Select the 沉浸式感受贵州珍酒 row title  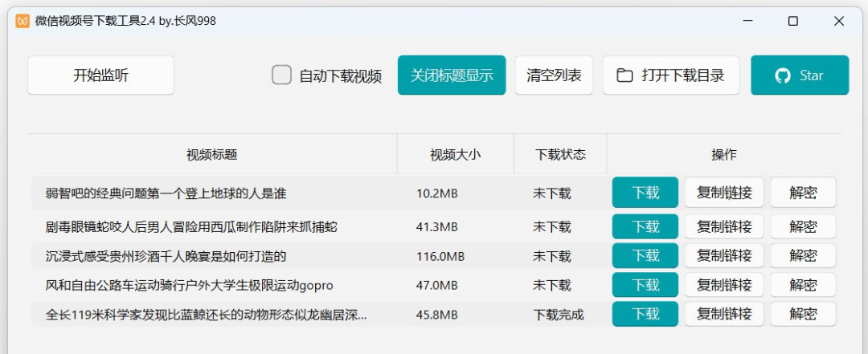pos(166,256)
